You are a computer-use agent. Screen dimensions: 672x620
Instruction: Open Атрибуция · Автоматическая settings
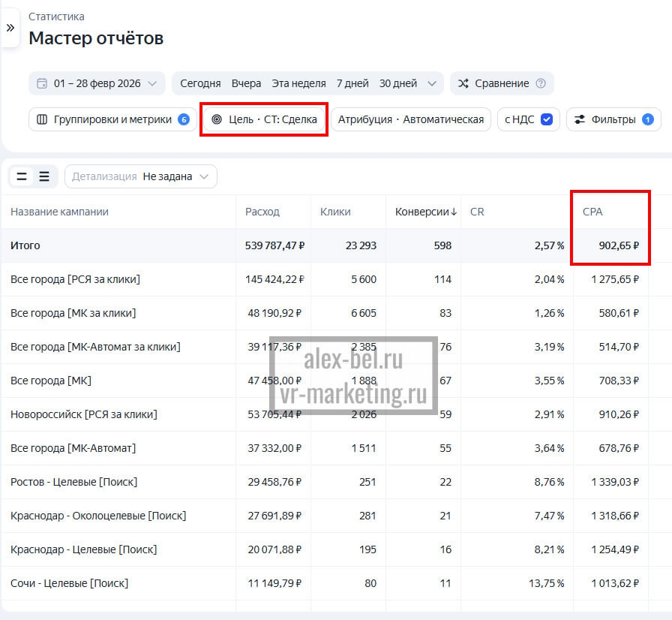click(411, 119)
